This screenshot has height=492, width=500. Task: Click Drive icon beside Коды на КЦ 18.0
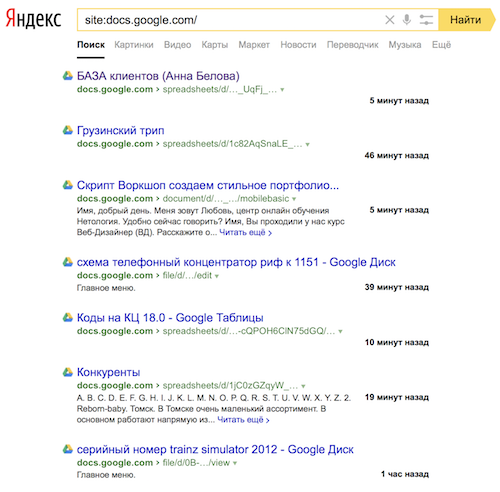coord(68,317)
